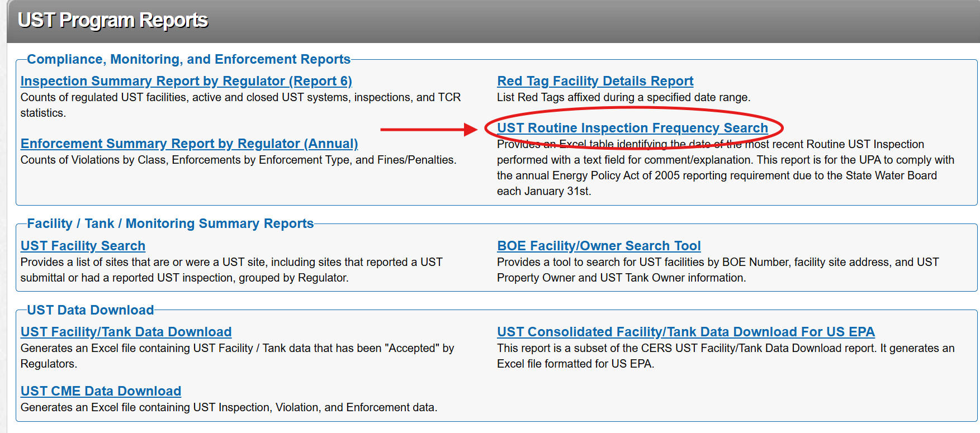Open UST Facility/Tank Data Download

(x=126, y=332)
